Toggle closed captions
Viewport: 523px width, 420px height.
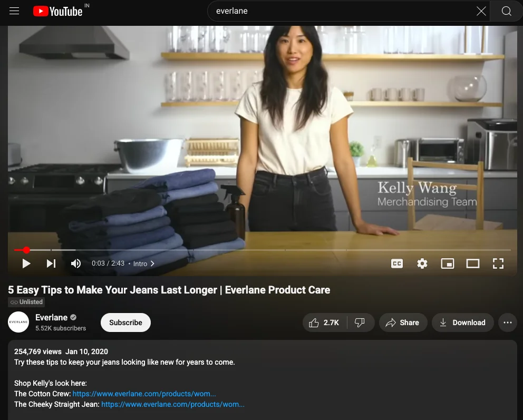point(397,263)
